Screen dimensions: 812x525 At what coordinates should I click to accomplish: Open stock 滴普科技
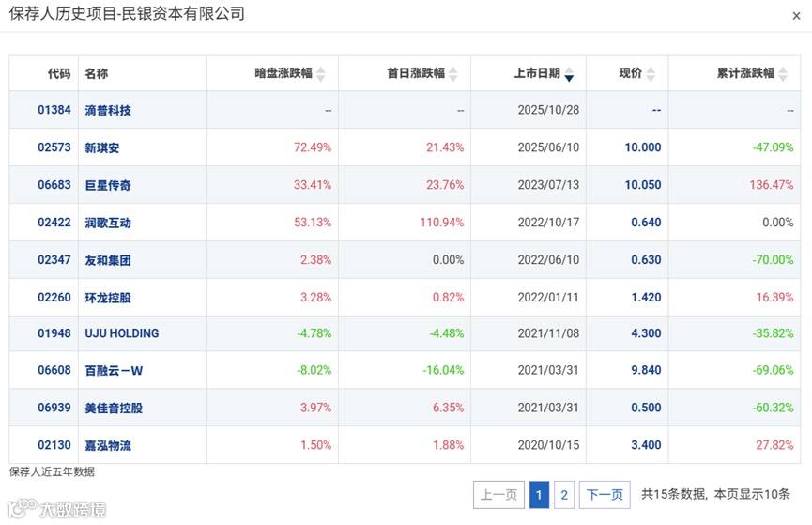tap(108, 111)
